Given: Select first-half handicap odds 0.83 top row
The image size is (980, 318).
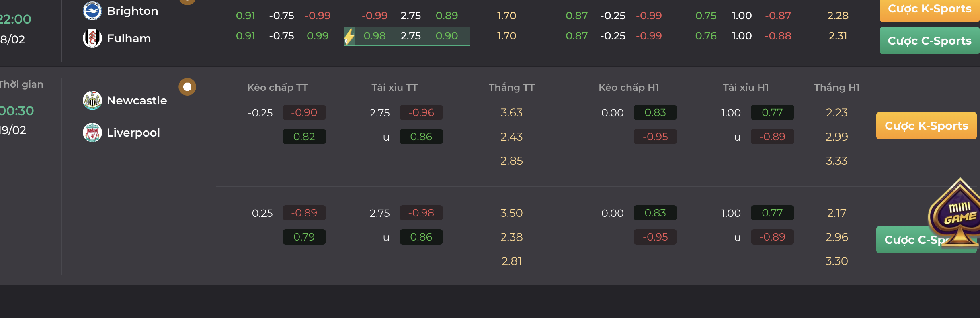Looking at the screenshot, I should 655,112.
